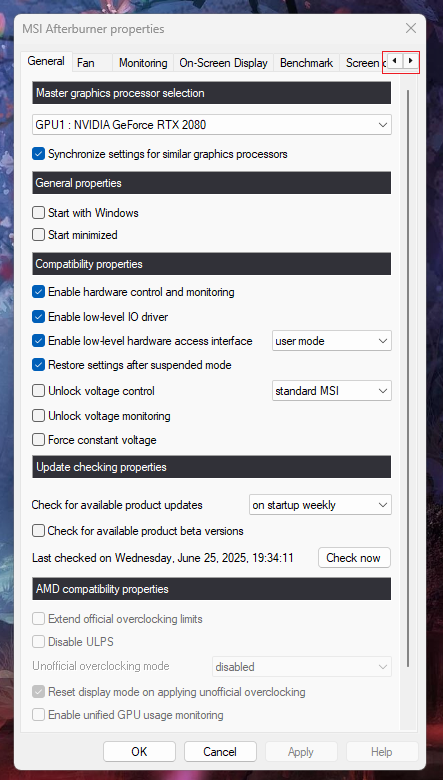Enable Unlock voltage monitoring
The image size is (443, 780).
pyautogui.click(x=39, y=415)
